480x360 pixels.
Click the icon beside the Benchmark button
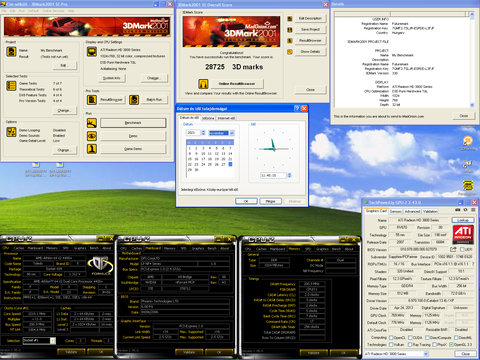click(x=92, y=123)
